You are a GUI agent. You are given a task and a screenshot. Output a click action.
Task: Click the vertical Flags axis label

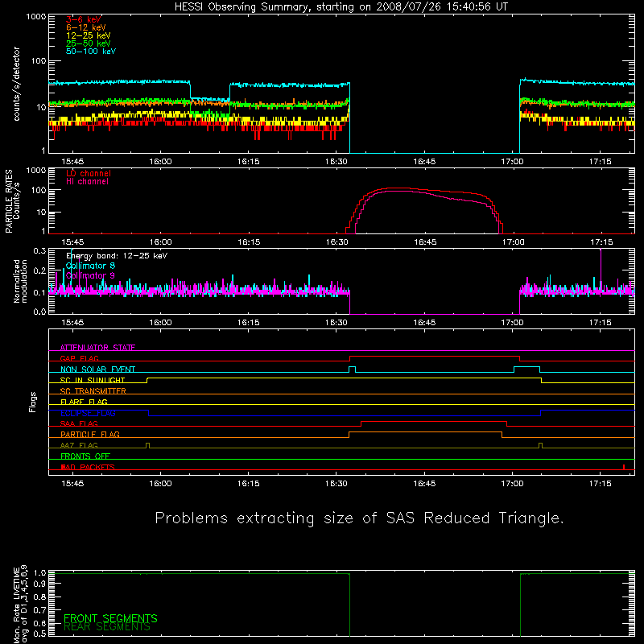[32, 402]
